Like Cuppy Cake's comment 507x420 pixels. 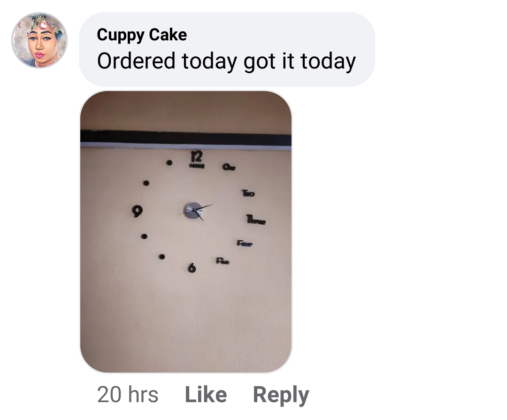pos(206,395)
